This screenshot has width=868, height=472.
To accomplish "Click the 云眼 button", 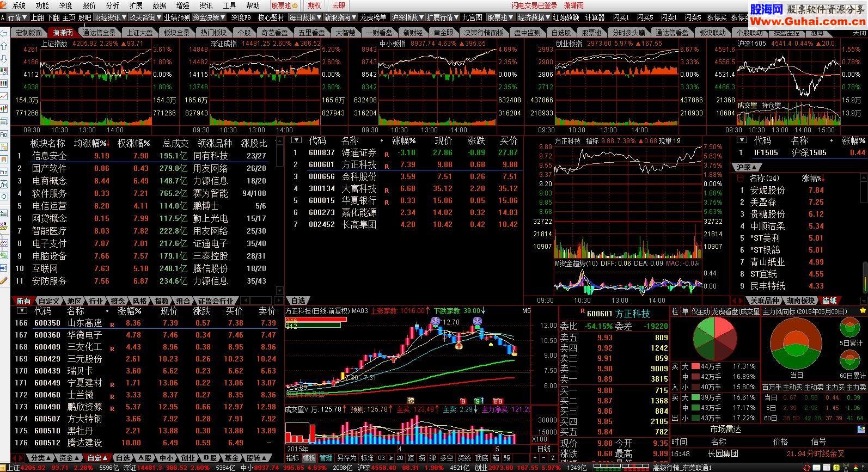I will (x=339, y=5).
